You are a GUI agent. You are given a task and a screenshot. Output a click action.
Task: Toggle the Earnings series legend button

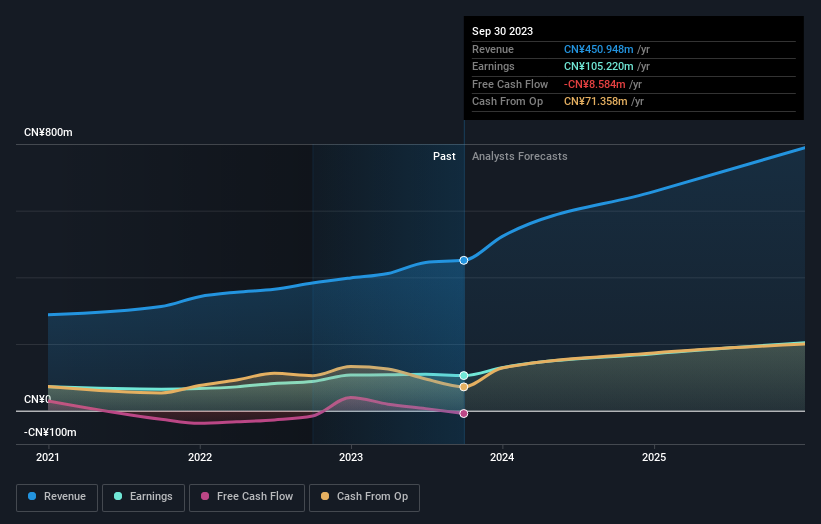pyautogui.click(x=143, y=497)
